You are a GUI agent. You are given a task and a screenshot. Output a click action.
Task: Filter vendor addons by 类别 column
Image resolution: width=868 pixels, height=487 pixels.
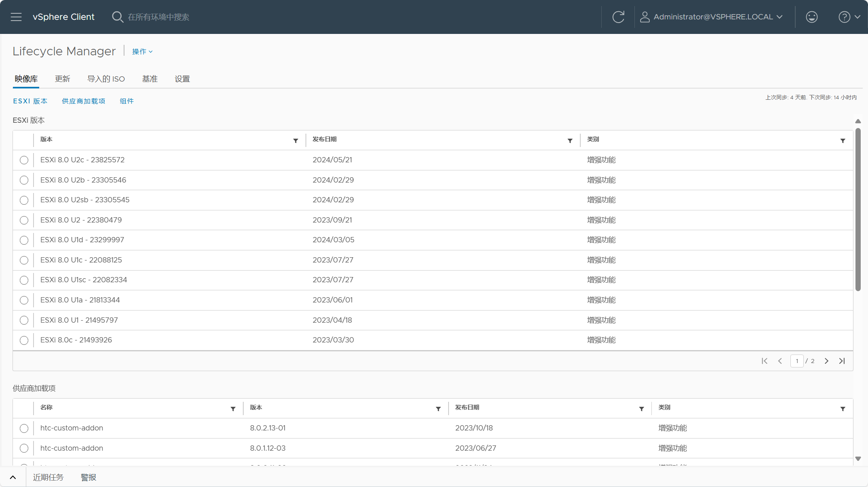pos(843,409)
